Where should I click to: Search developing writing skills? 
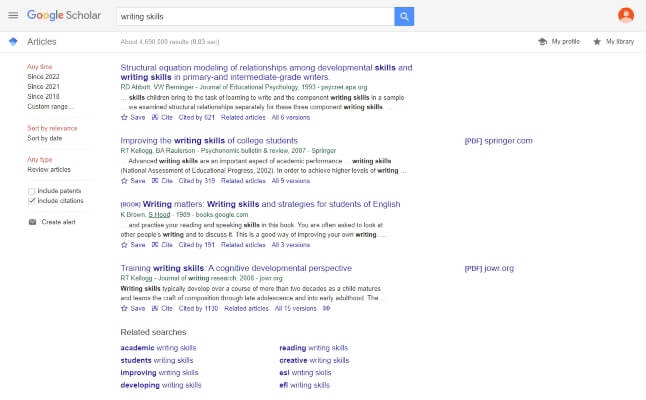(161, 385)
